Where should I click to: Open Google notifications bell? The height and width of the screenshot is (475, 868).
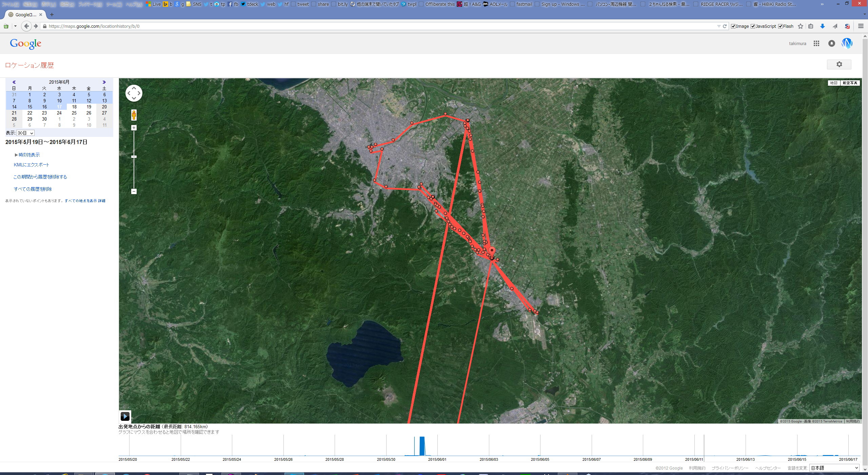pos(831,43)
